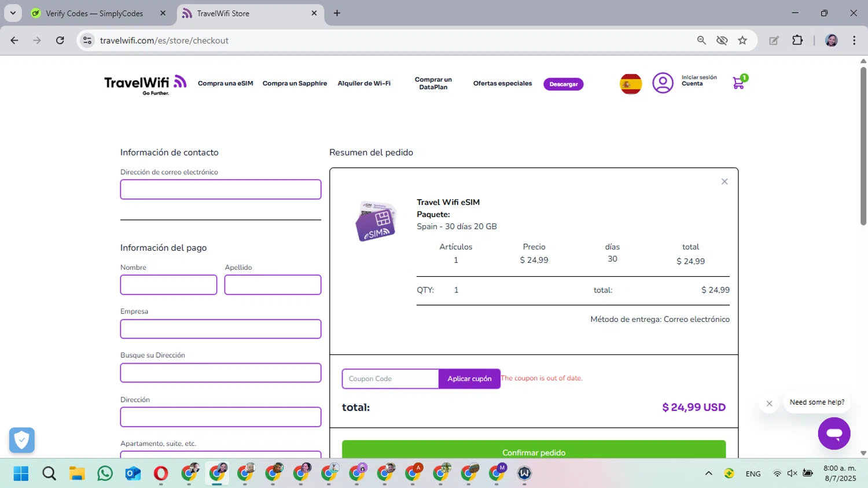Click the Descargar button
This screenshot has width=868, height=488.
point(564,84)
